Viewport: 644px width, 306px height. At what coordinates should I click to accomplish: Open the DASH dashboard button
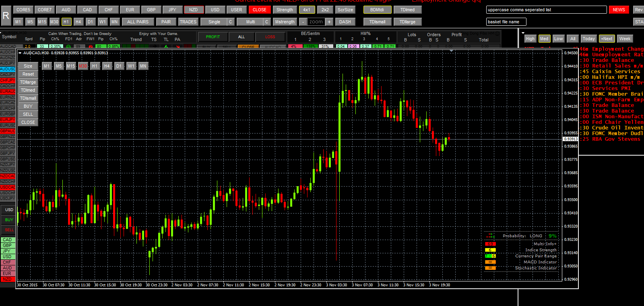click(x=345, y=22)
